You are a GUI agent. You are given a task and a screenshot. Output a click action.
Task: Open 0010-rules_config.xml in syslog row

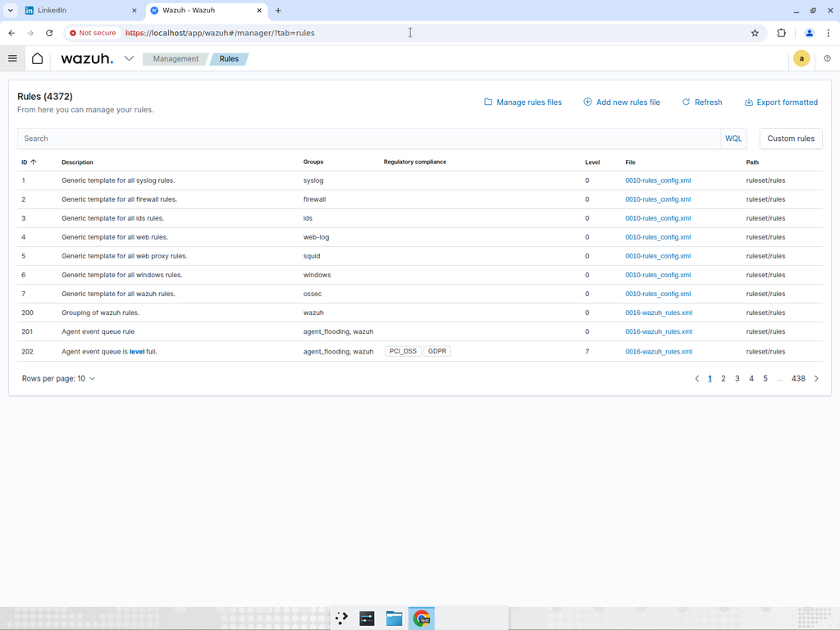click(x=658, y=180)
